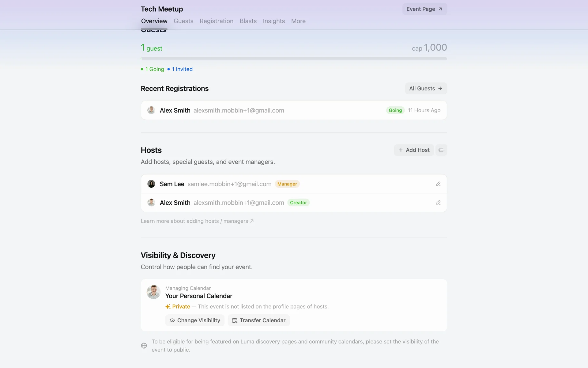Switch to the Guests tab

coord(183,21)
